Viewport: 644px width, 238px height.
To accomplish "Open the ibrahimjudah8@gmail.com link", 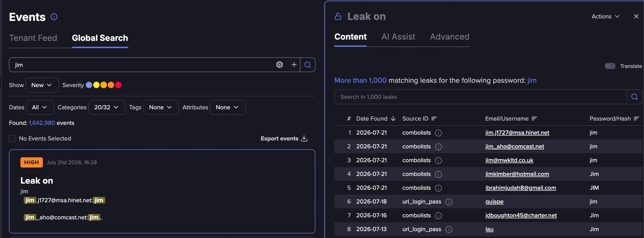I will 521,188.
